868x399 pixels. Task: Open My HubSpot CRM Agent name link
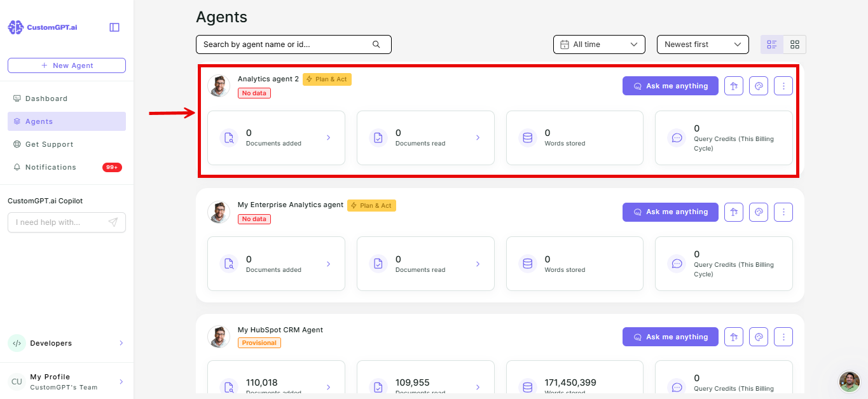(280, 330)
